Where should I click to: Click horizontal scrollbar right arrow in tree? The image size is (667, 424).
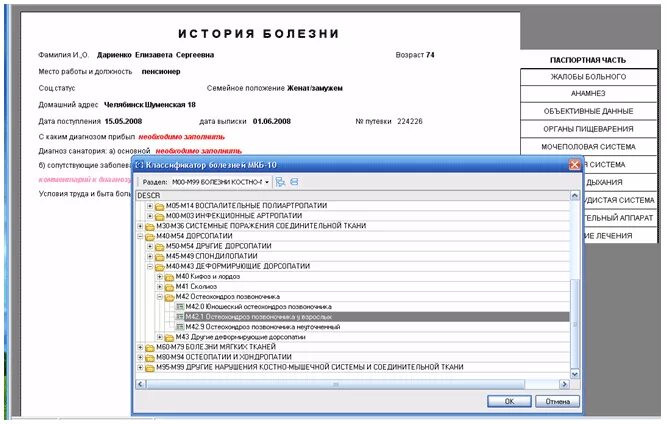(x=564, y=384)
